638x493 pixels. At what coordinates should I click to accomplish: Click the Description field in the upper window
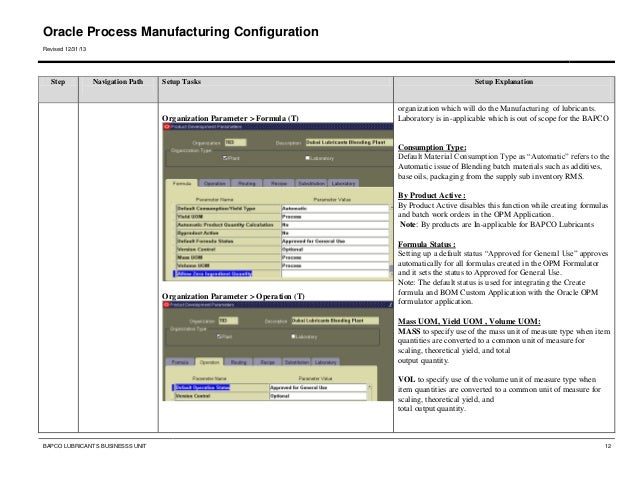tap(349, 142)
